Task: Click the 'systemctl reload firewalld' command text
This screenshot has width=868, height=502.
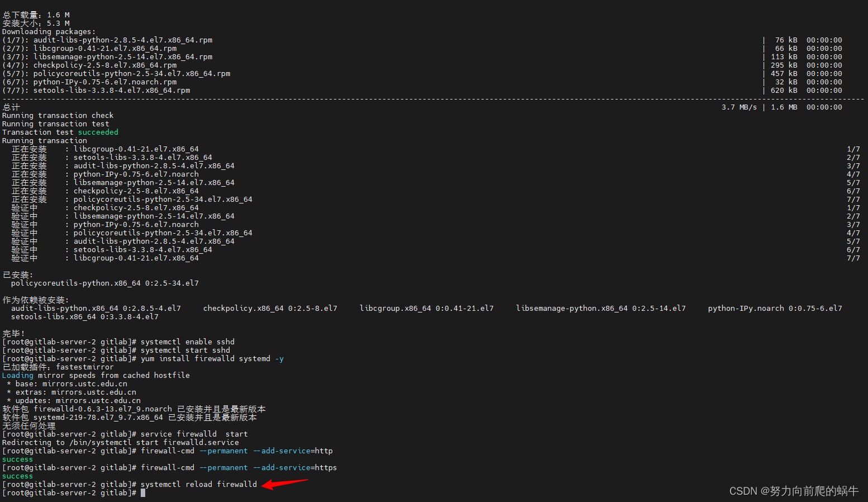Action: (x=199, y=485)
